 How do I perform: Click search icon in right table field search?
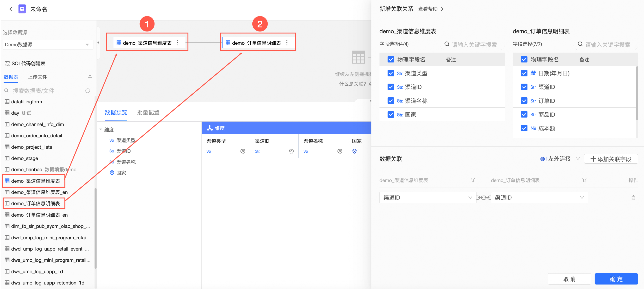point(580,44)
